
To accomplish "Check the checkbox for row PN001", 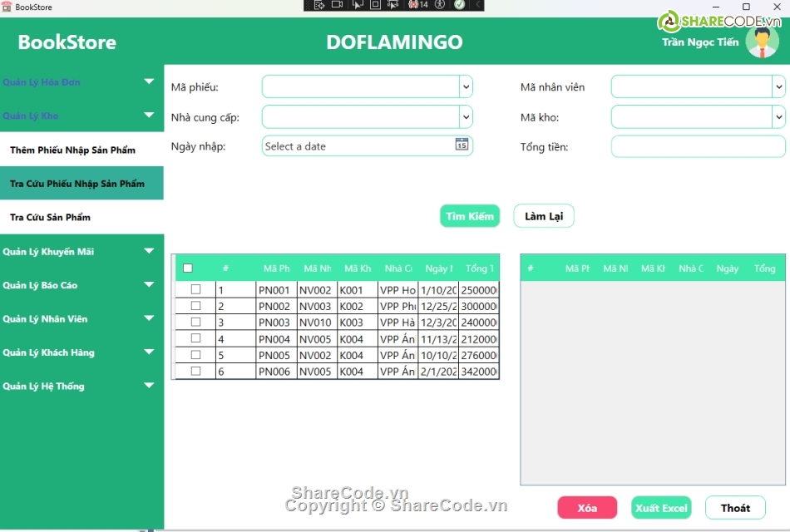I will pos(195,288).
